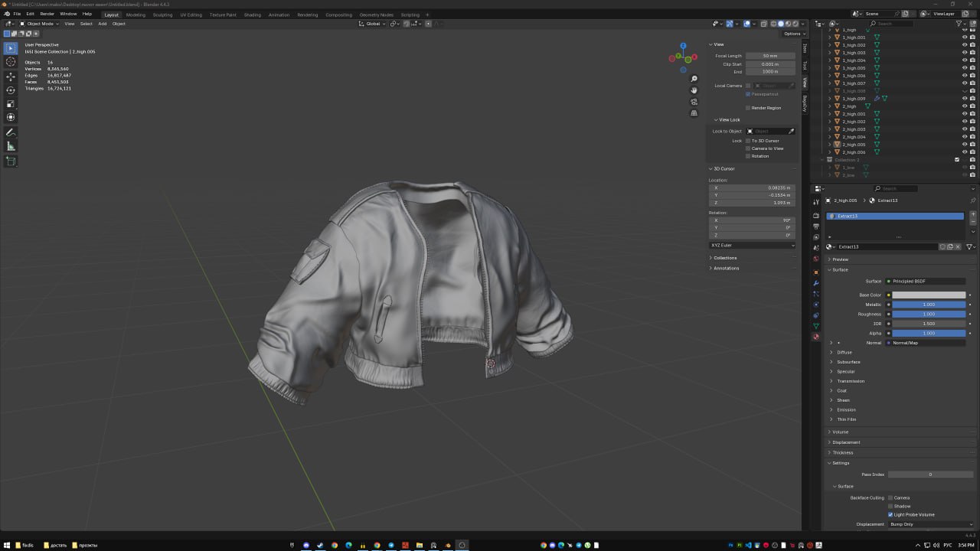
Task: Expand the Emission material section
Action: 846,409
